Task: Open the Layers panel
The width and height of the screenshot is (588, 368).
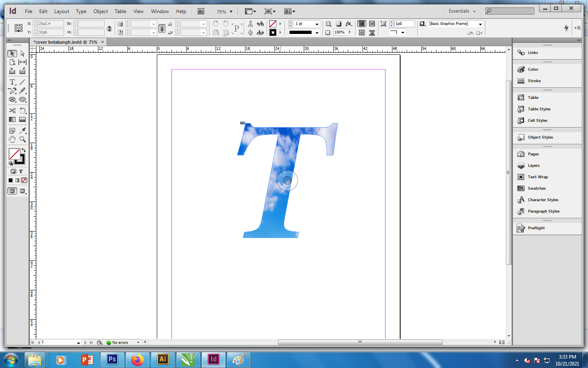Action: (533, 166)
